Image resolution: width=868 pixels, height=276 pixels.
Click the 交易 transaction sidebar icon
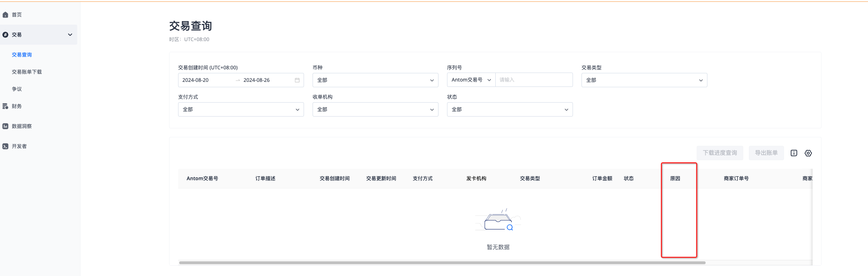(x=5, y=35)
